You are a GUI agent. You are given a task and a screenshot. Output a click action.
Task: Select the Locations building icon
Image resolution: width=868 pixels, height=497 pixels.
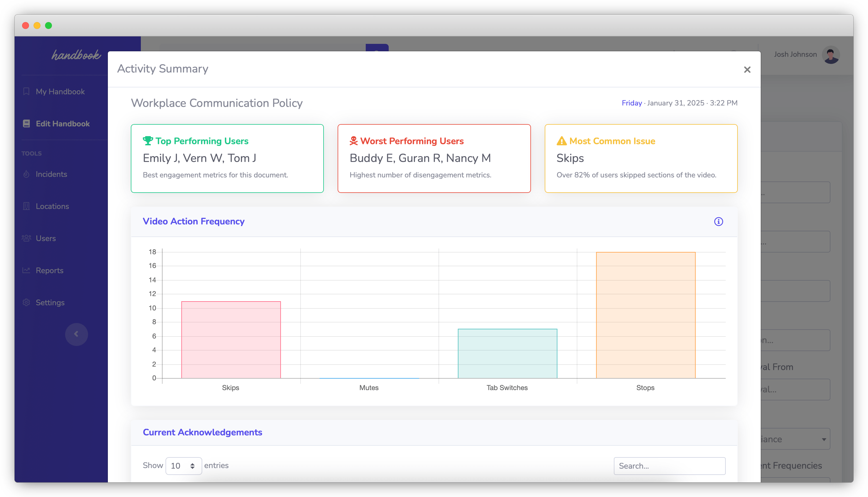[x=27, y=206]
